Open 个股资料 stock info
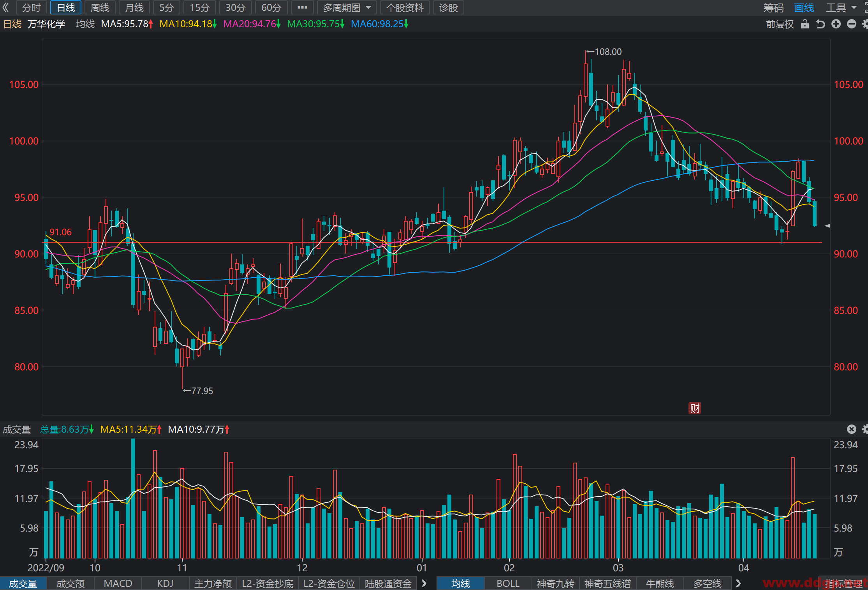Screen dimensions: 868x590 pos(405,7)
